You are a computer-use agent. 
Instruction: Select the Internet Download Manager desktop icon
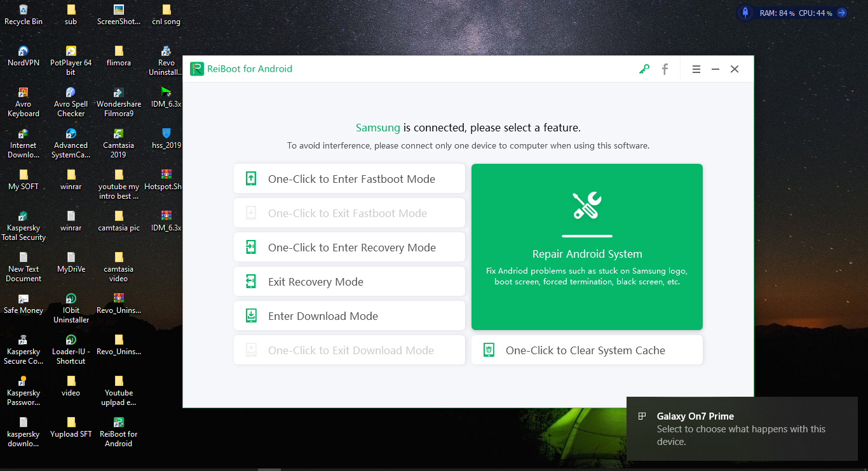coord(24,143)
